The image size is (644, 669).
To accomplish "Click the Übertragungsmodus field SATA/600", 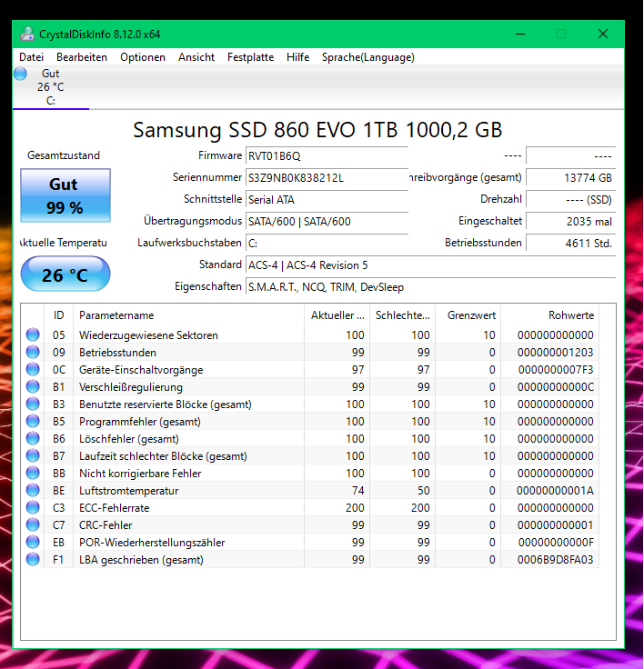I will click(327, 222).
